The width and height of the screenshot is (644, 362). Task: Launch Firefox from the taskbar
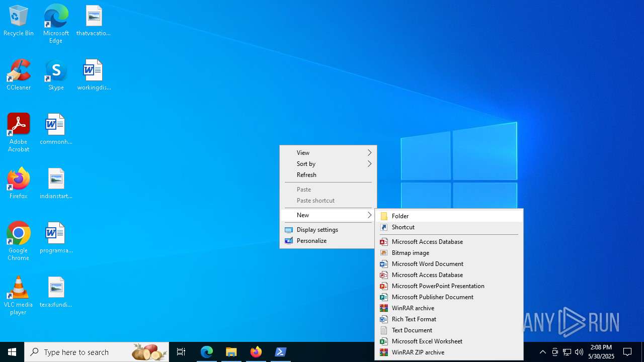pos(256,352)
